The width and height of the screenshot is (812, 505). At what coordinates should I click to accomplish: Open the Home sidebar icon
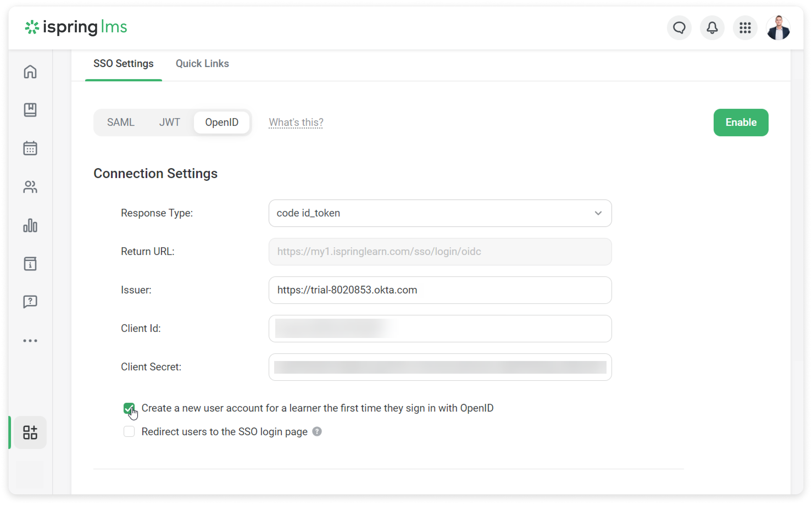[x=30, y=71]
